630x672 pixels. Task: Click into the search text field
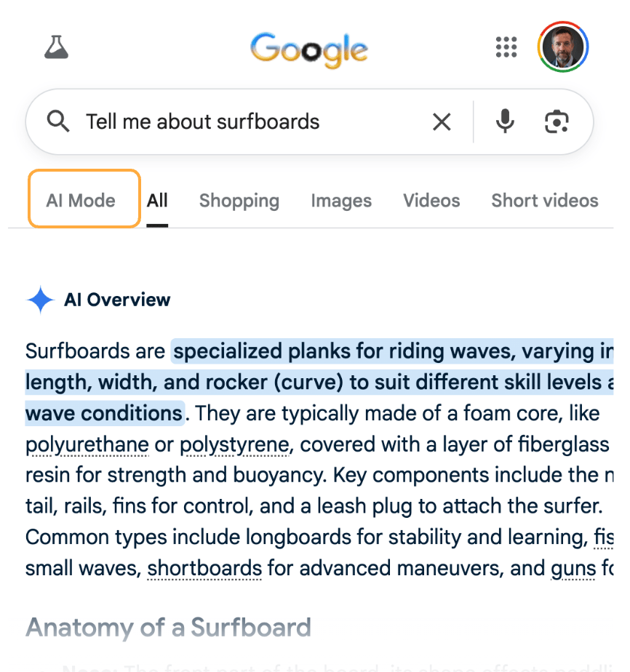coord(247,121)
